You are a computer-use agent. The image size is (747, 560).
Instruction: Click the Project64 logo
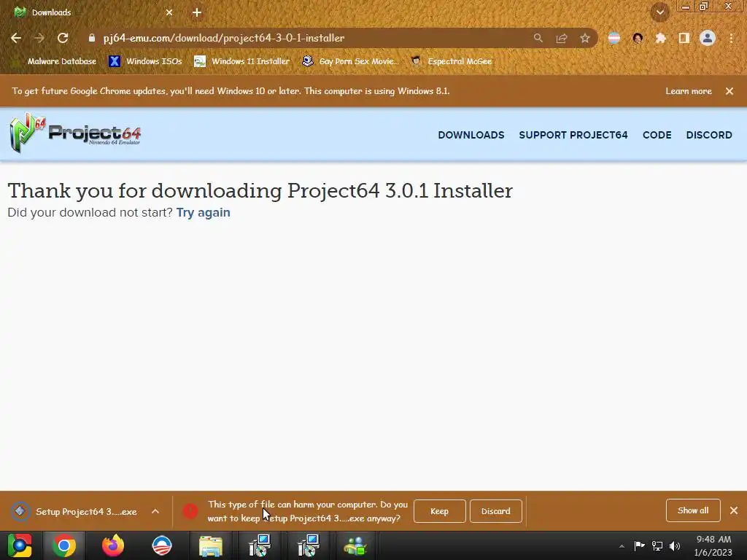pos(75,133)
